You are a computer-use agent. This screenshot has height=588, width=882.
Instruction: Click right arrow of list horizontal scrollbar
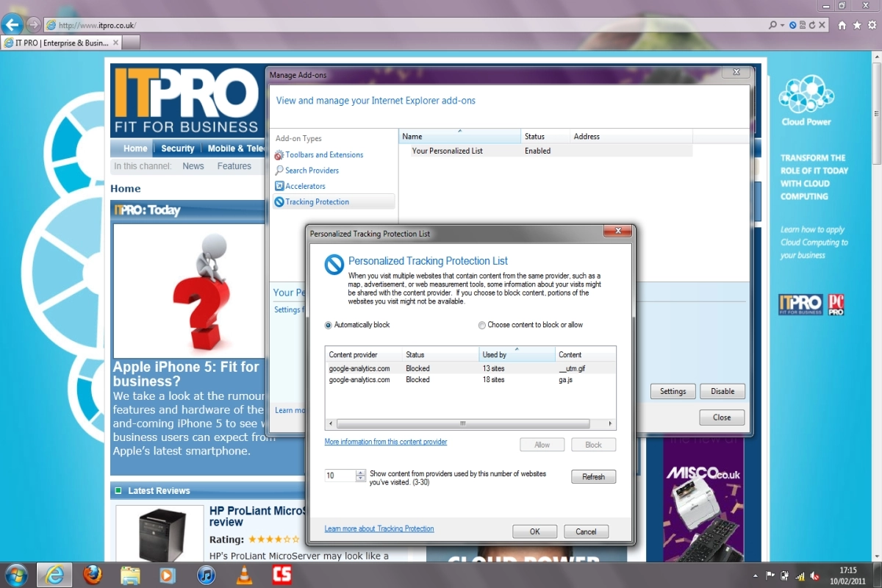click(x=610, y=424)
